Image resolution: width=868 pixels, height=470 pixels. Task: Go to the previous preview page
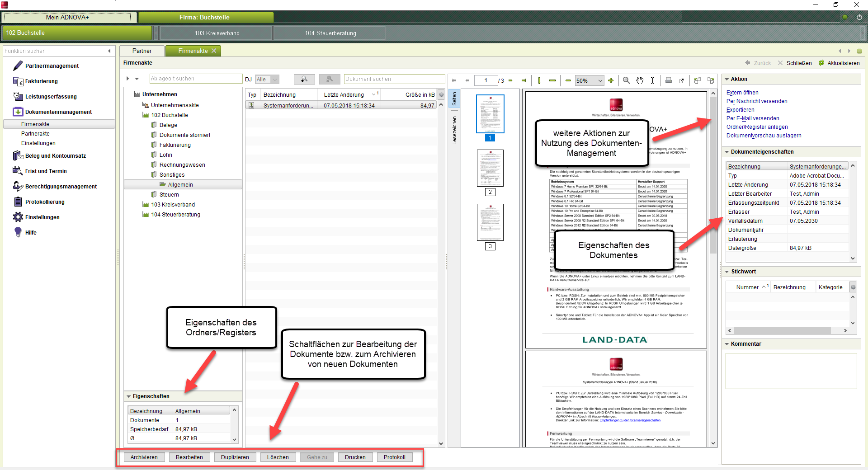pyautogui.click(x=467, y=80)
